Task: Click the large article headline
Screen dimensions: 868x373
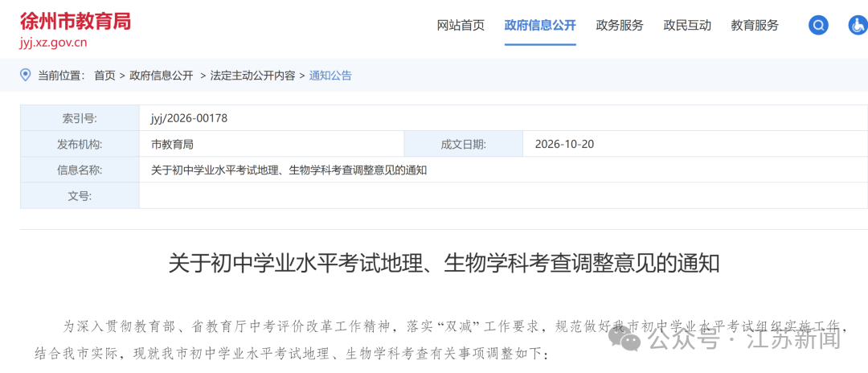Action: pos(444,264)
